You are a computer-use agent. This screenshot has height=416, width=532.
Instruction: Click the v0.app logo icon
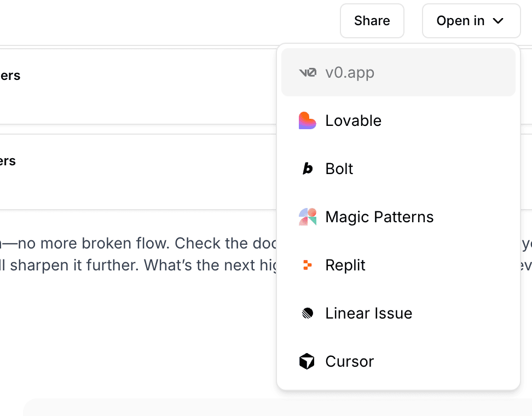pyautogui.click(x=308, y=72)
